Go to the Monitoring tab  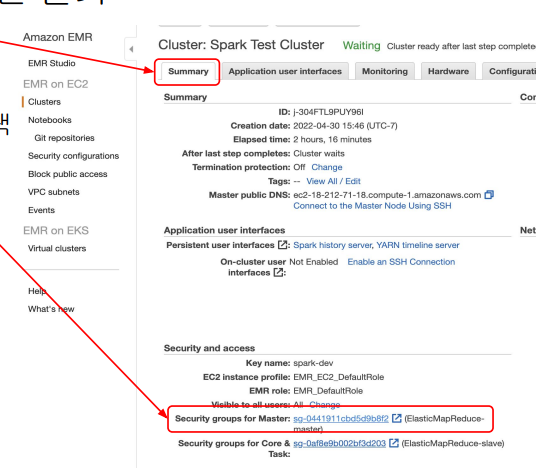coord(385,71)
